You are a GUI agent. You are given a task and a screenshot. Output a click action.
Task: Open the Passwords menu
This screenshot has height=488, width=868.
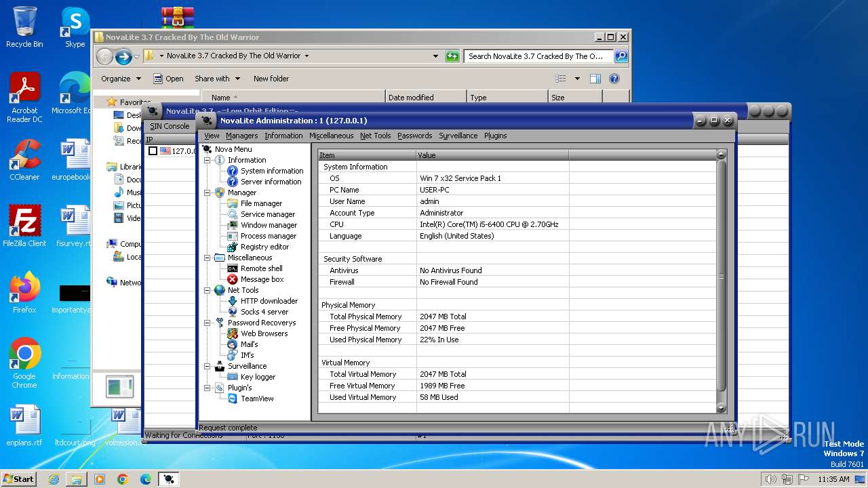414,136
